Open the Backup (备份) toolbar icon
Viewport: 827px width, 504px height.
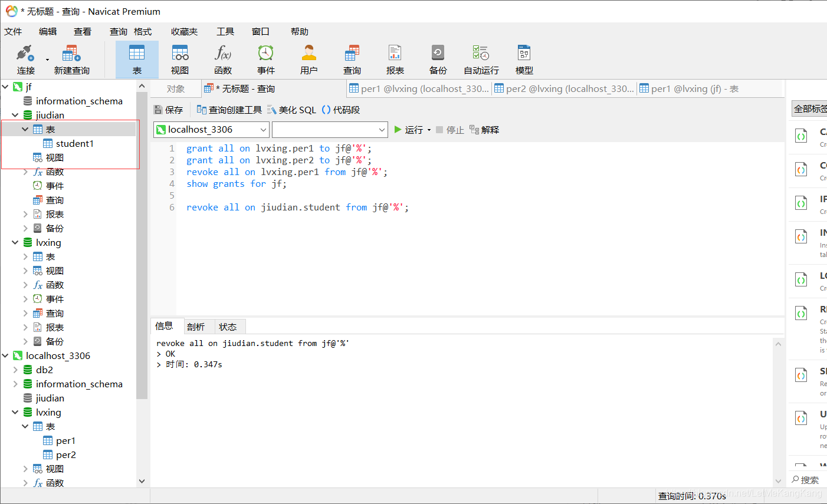[x=438, y=60]
